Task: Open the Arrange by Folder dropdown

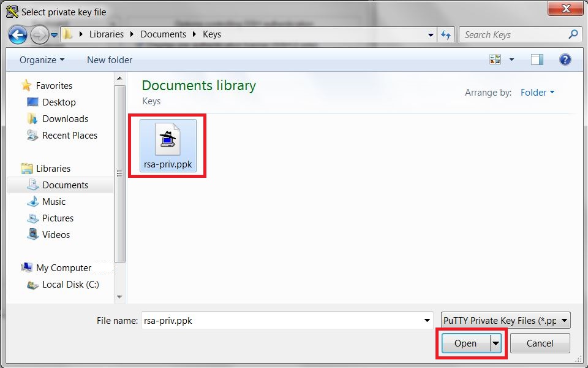Action: tap(537, 93)
